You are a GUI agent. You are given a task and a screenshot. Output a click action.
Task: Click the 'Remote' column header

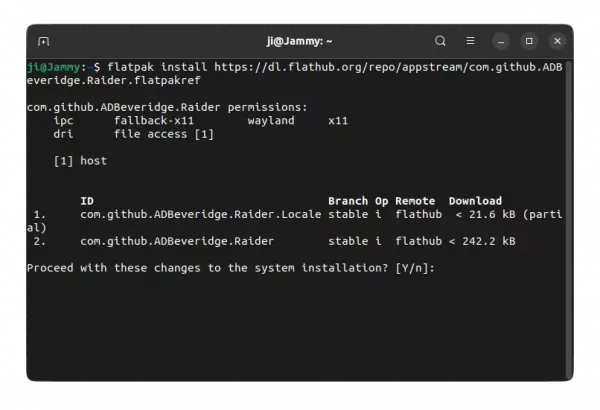(x=415, y=201)
